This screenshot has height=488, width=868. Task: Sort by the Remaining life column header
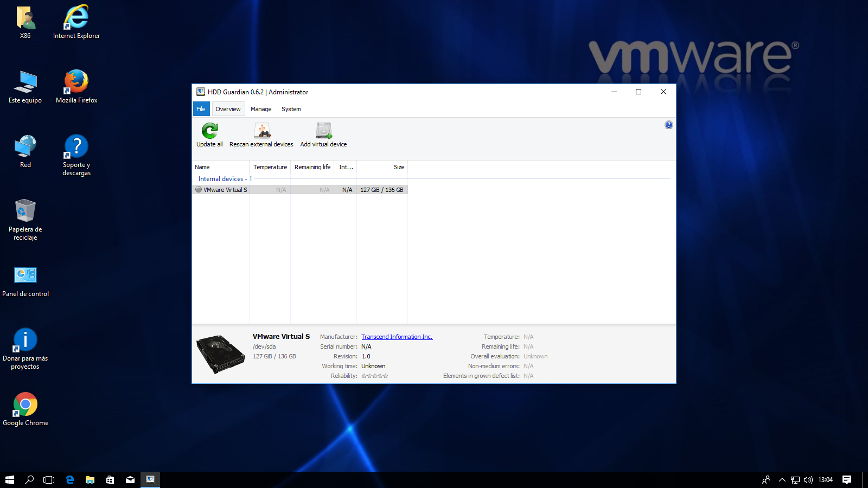pos(312,167)
